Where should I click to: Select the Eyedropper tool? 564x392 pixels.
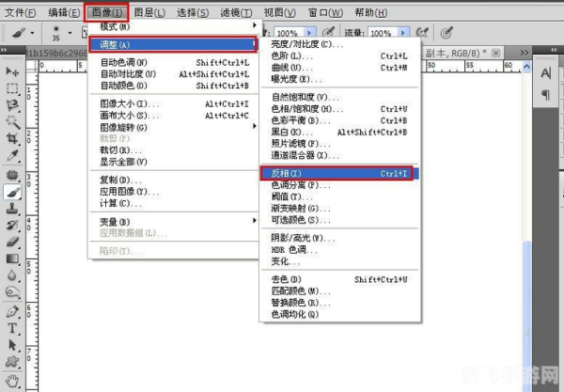pyautogui.click(x=12, y=155)
